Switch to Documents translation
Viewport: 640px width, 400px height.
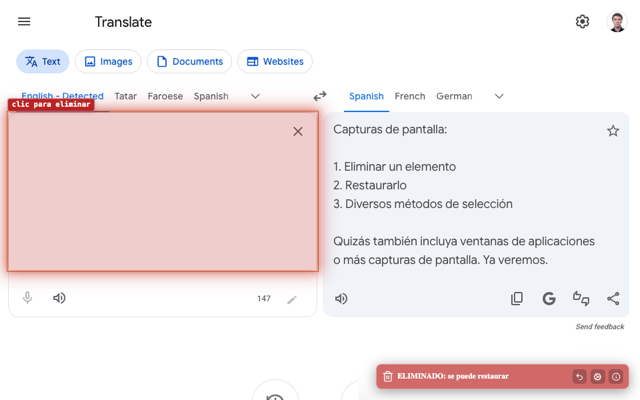189,62
